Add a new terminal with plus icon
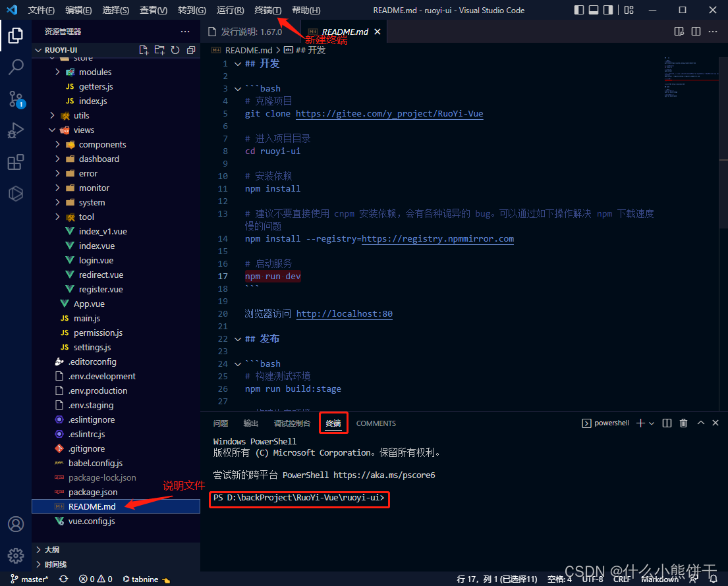728x586 pixels. 640,423
